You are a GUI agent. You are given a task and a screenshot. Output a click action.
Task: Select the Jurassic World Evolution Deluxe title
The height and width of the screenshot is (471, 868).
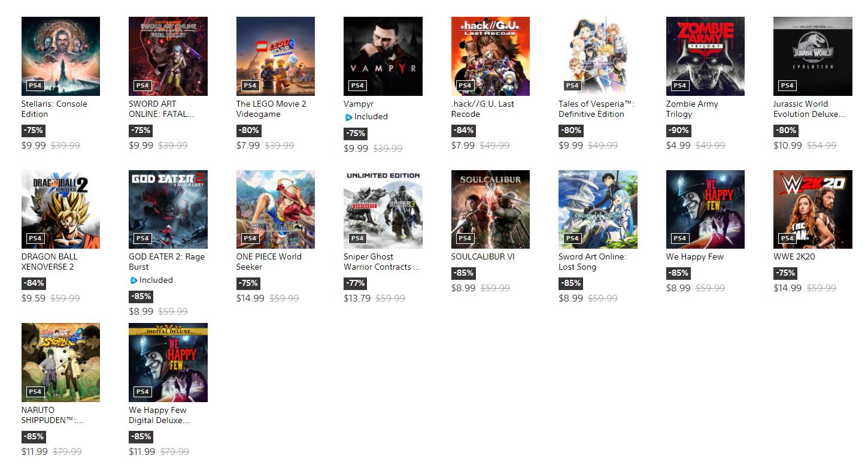(809, 109)
